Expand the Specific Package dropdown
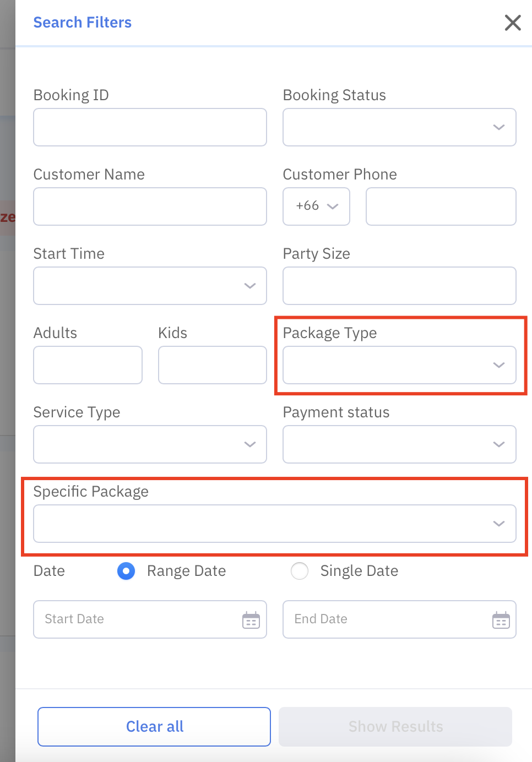The width and height of the screenshot is (532, 762). pyautogui.click(x=274, y=524)
